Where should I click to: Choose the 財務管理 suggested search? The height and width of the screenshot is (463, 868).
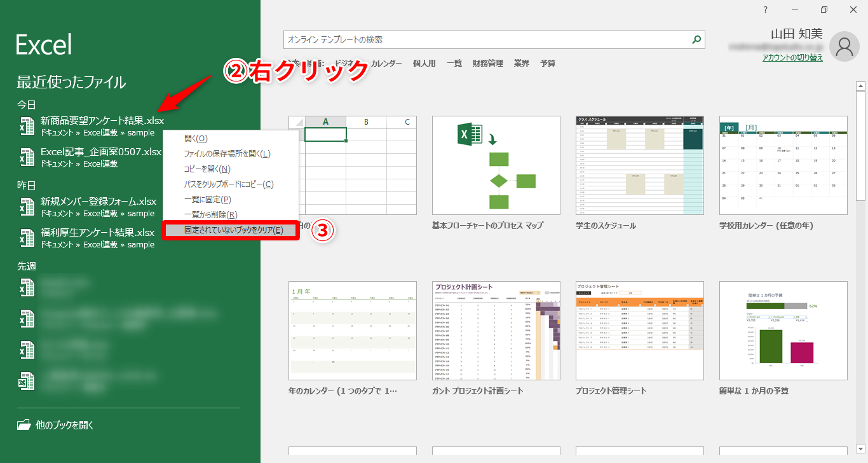click(x=488, y=64)
